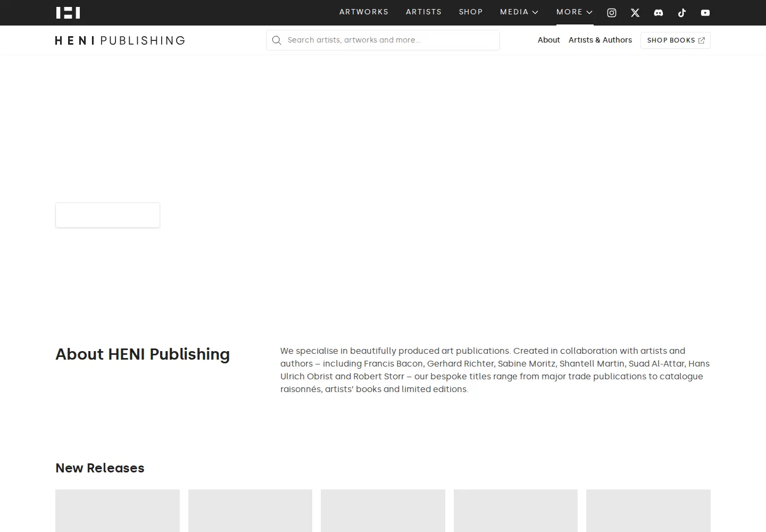
Task: Expand the MEDIA dropdown menu
Action: (x=519, y=12)
